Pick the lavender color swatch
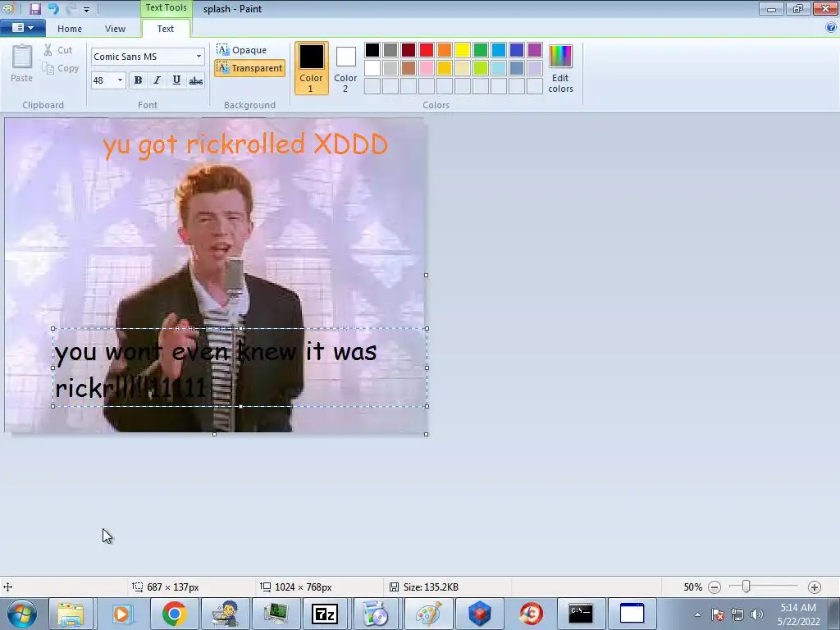Viewport: 840px width, 630px height. click(x=535, y=68)
